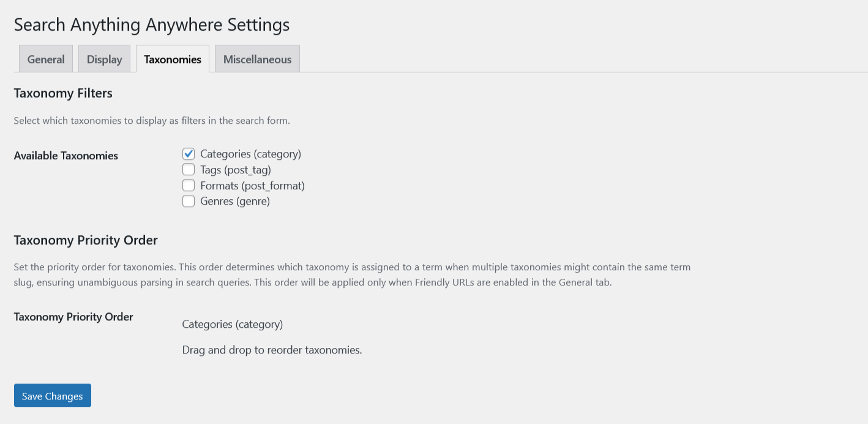
Task: Open the General settings tab
Action: [46, 59]
